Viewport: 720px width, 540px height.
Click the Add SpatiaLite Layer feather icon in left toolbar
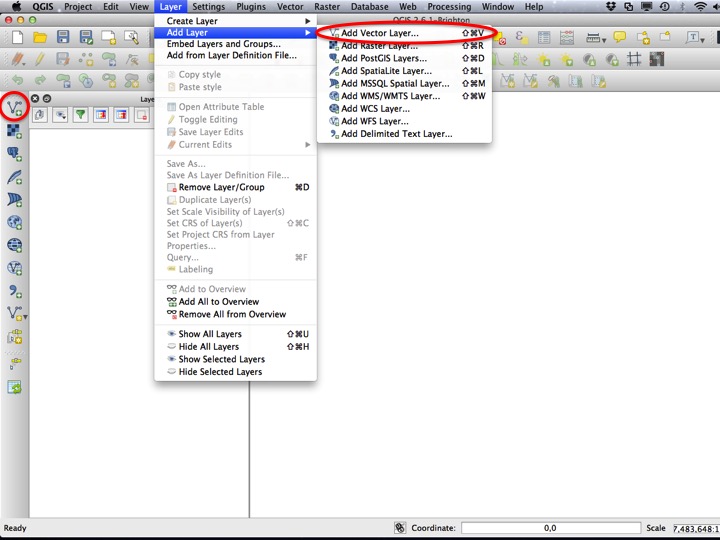pyautogui.click(x=14, y=177)
